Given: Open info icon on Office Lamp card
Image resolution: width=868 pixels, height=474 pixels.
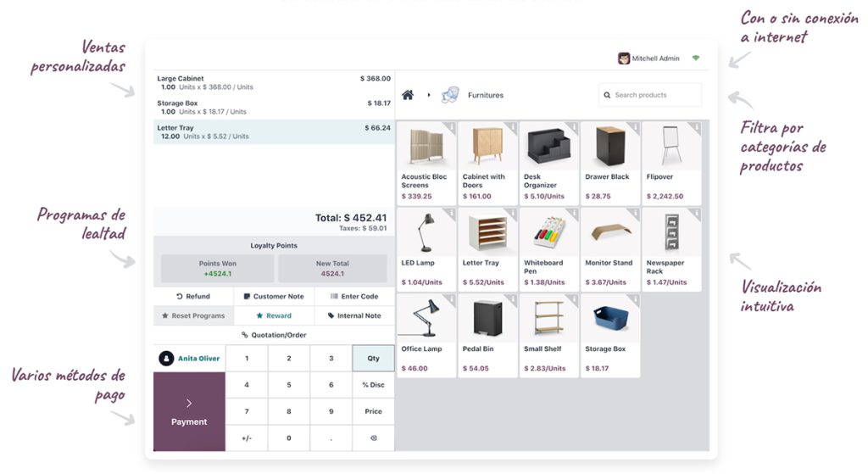Looking at the screenshot, I should click(451, 299).
